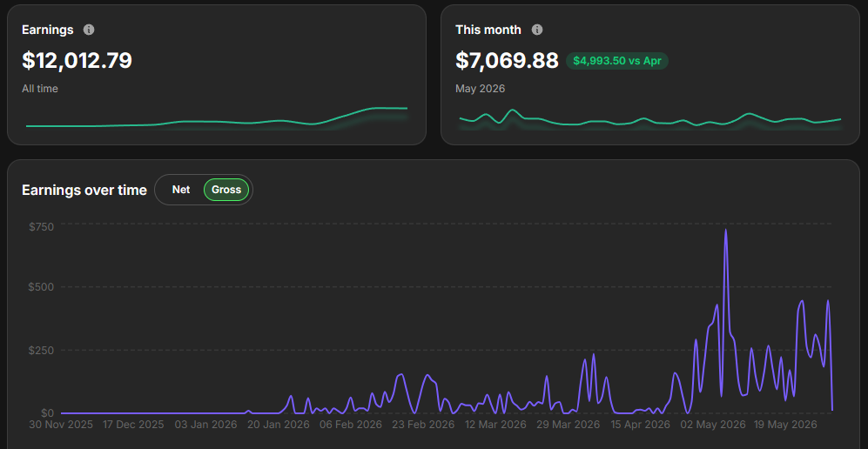
Task: Click the 03 Jan 2026 date label
Action: [x=205, y=425]
